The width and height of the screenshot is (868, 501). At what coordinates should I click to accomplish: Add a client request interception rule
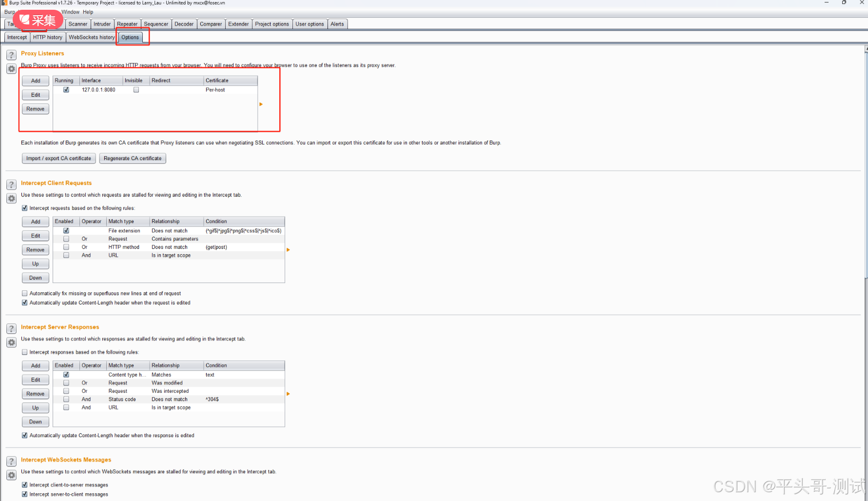point(36,221)
